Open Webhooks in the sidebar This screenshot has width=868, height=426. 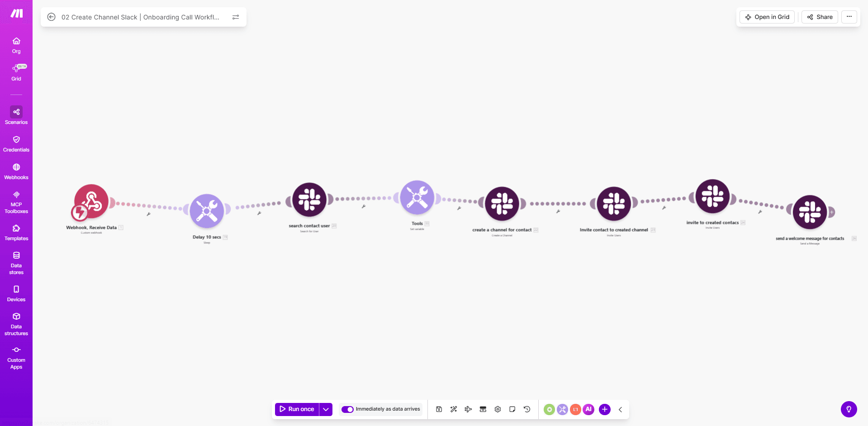point(16,171)
